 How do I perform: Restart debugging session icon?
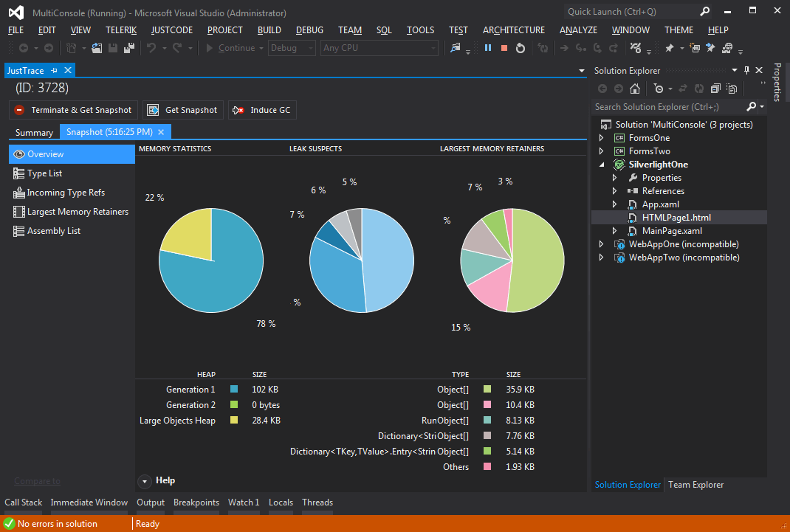pyautogui.click(x=521, y=48)
